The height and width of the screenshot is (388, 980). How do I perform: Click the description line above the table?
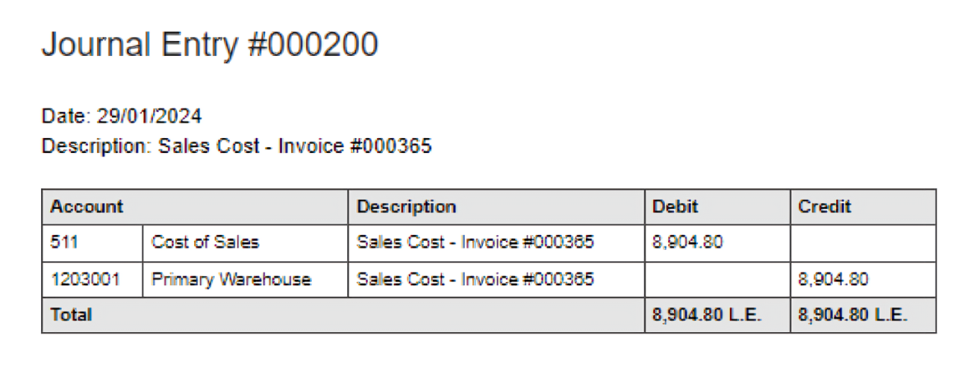coord(236,147)
